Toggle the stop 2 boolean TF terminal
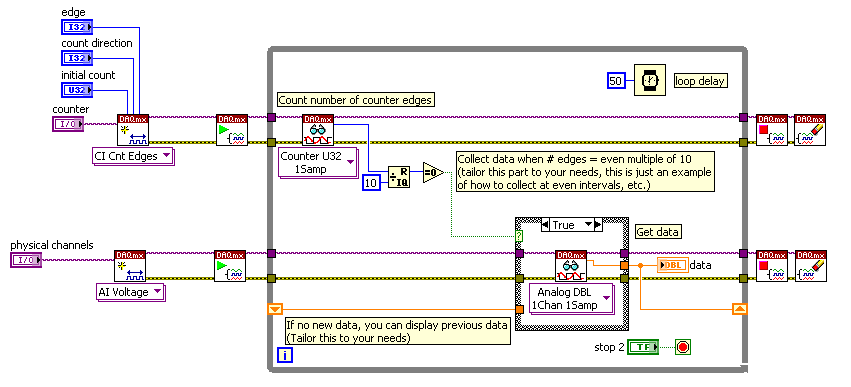This screenshot has height=387, width=851. pyautogui.click(x=643, y=347)
